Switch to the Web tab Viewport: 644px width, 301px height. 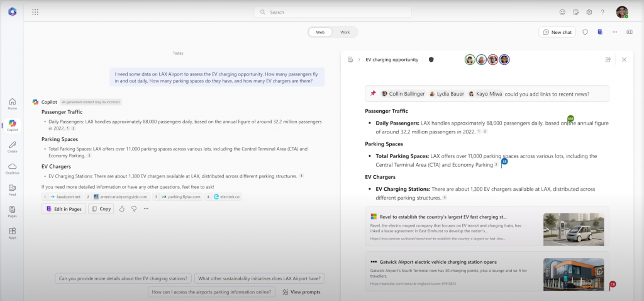pos(320,32)
